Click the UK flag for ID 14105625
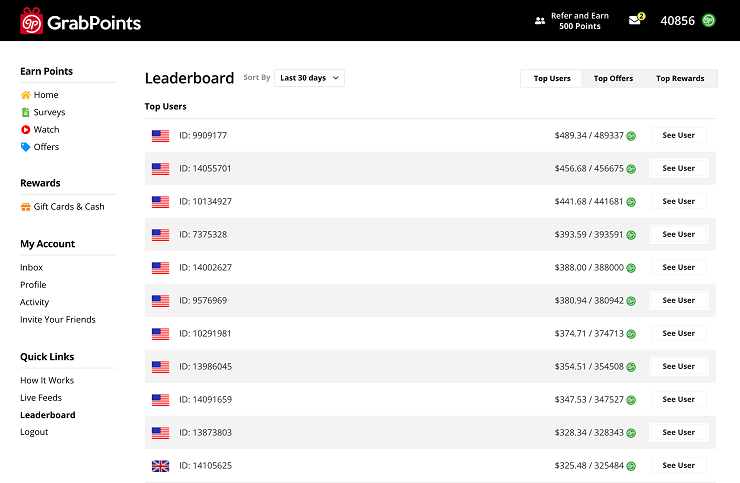Screen dimensions: 740x483 click(160, 466)
